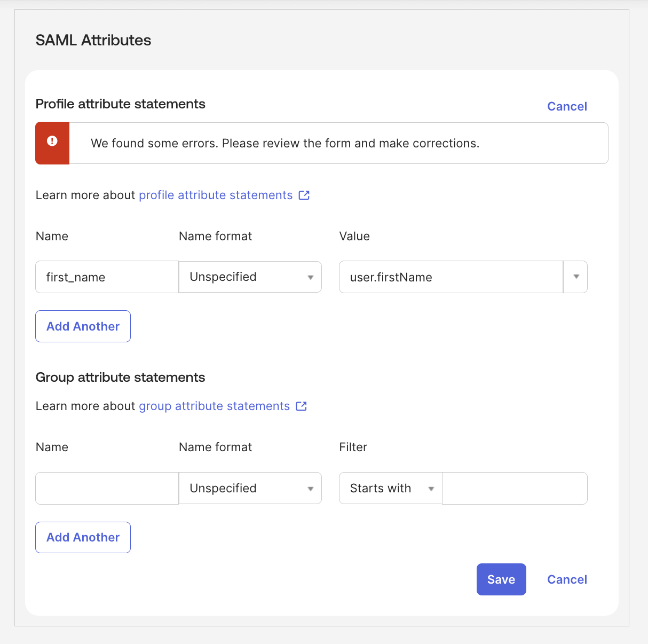Open the group attribute statements link
The image size is (648, 644).
click(213, 406)
